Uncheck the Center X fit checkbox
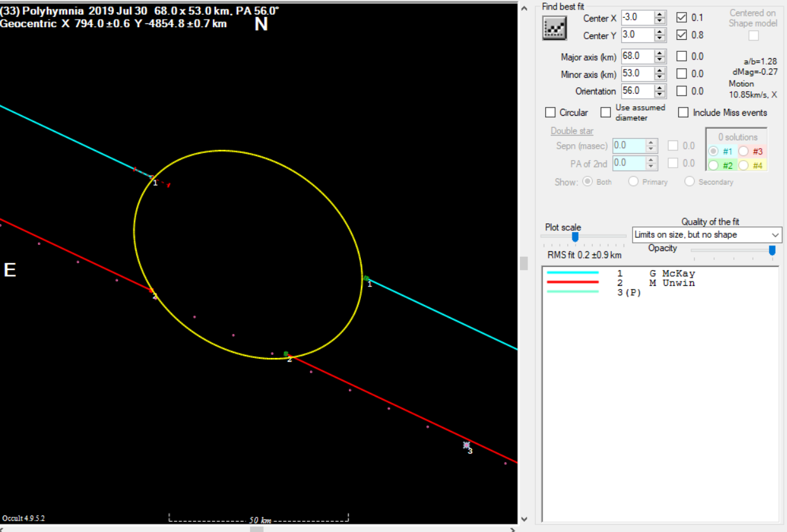The width and height of the screenshot is (787, 532). click(x=681, y=18)
